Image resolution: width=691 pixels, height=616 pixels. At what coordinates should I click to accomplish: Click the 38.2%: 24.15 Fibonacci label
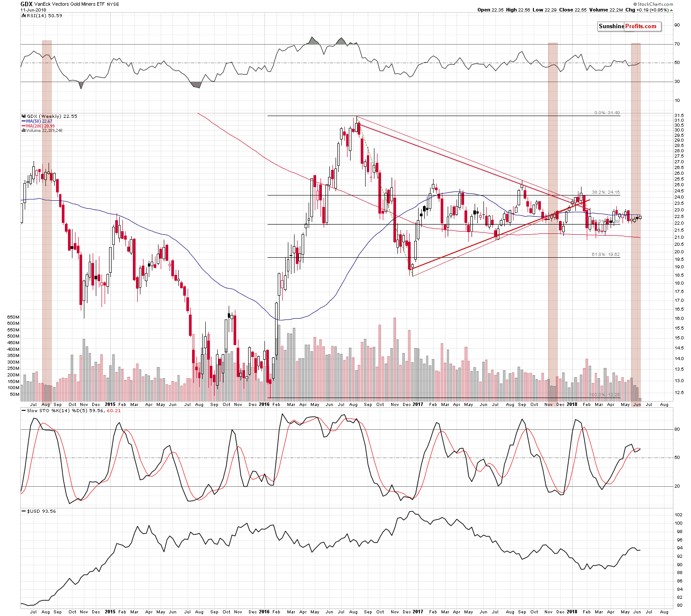[x=605, y=192]
